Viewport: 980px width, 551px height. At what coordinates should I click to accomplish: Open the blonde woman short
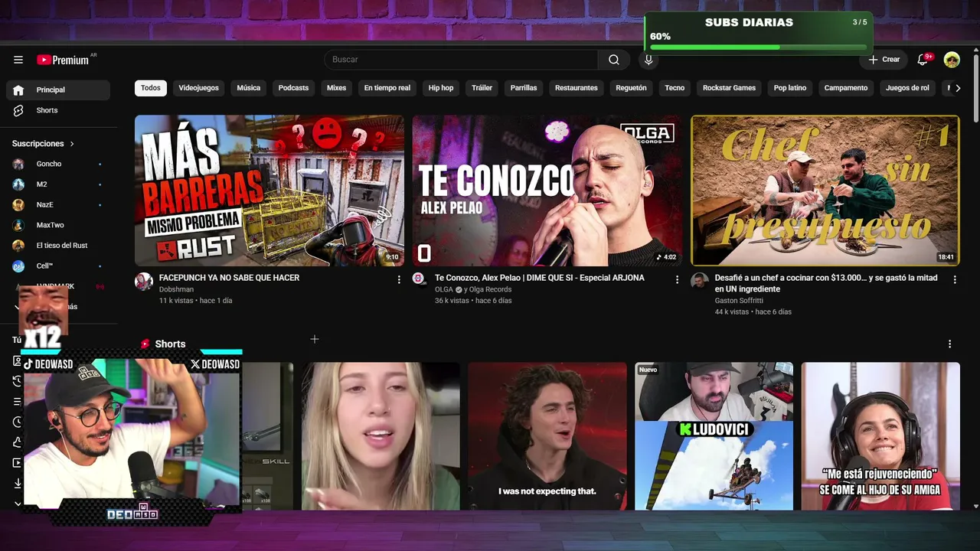click(x=381, y=436)
